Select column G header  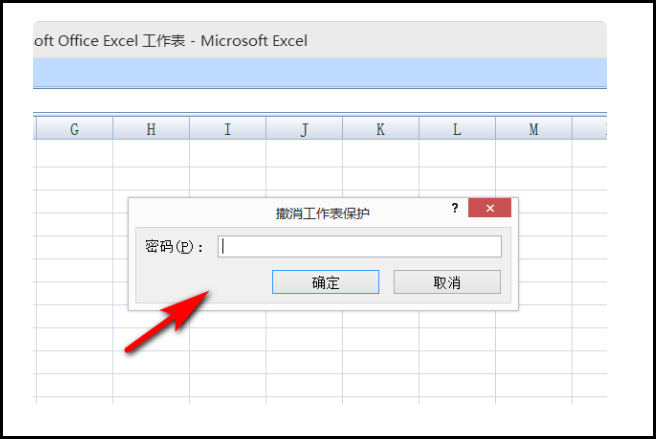74,129
